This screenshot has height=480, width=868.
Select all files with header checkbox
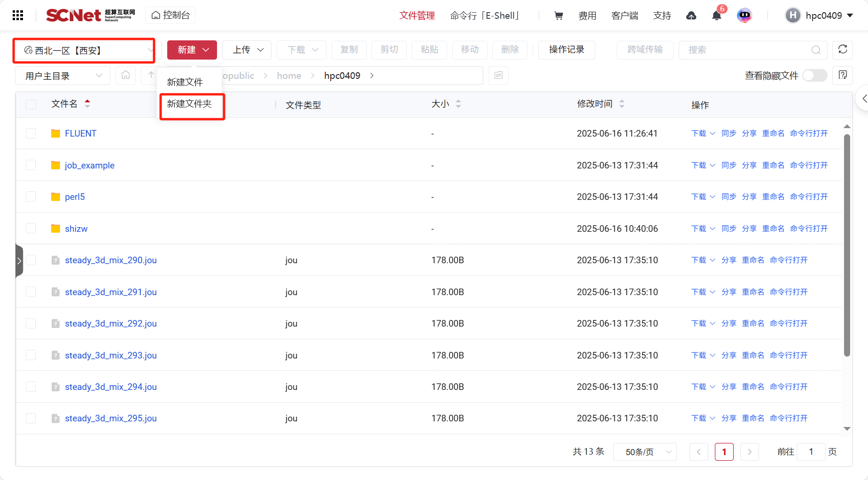31,104
